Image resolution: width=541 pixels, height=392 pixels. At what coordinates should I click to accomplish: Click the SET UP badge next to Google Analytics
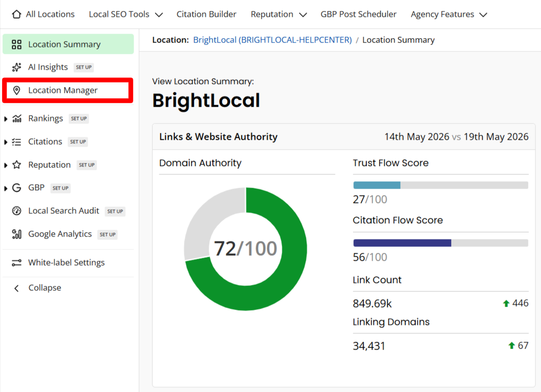107,235
